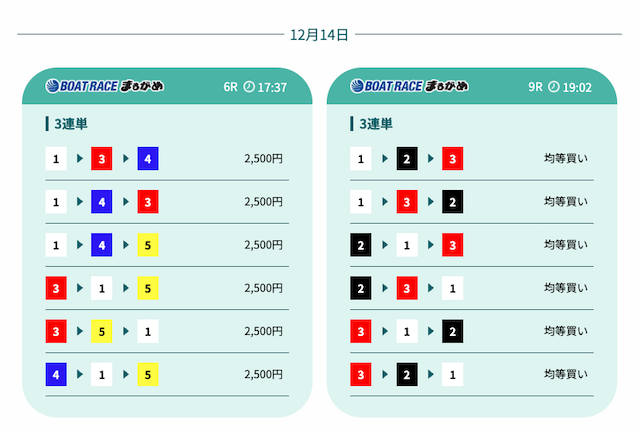Select the black 2 square in 9R first row
Screen dimensions: 640x434
click(407, 159)
